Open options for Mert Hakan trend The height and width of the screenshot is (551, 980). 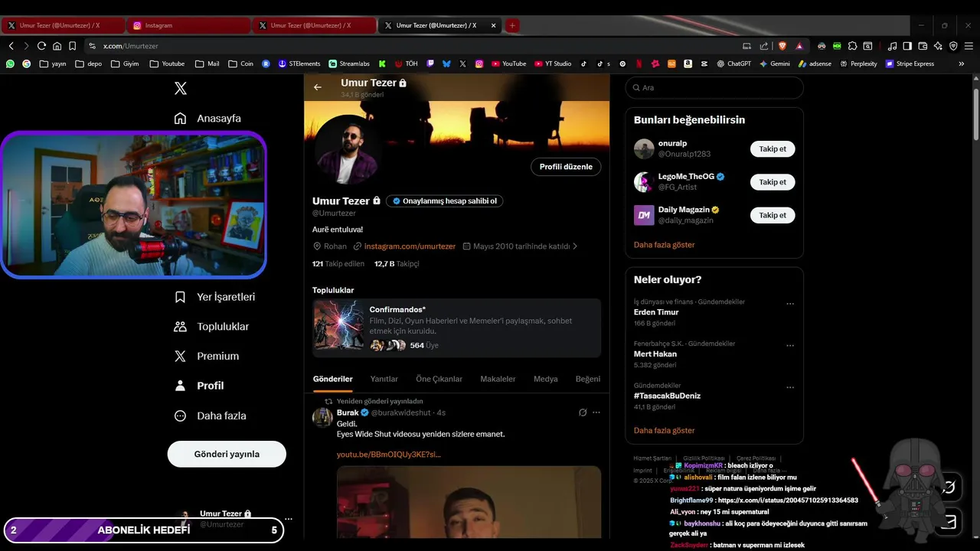click(790, 346)
